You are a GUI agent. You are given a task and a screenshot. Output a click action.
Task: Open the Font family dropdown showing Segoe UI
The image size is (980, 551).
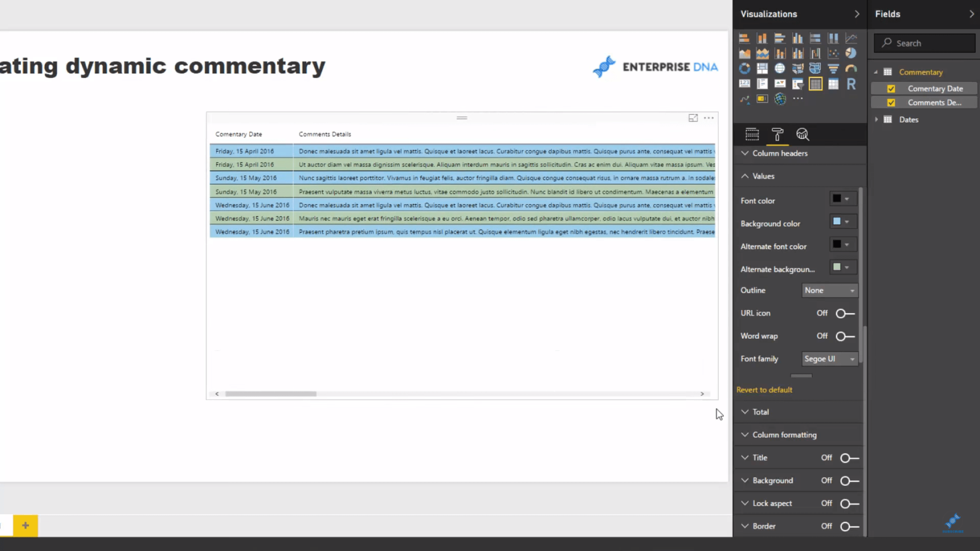coord(829,359)
